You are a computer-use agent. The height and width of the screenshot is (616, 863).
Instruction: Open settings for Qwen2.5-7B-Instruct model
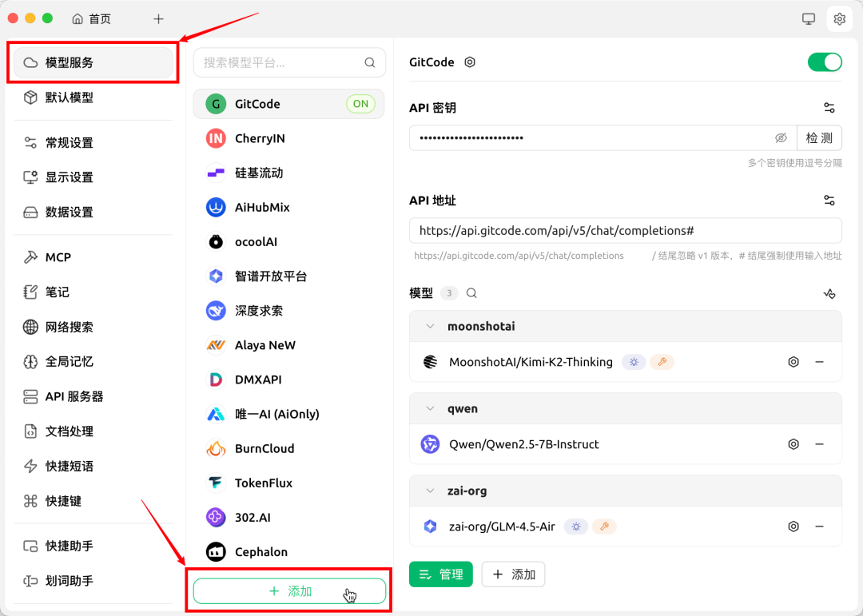(x=793, y=444)
